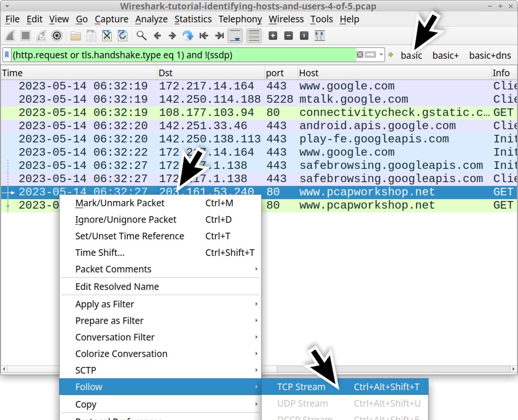Open display filter history dropdown

(x=381, y=55)
